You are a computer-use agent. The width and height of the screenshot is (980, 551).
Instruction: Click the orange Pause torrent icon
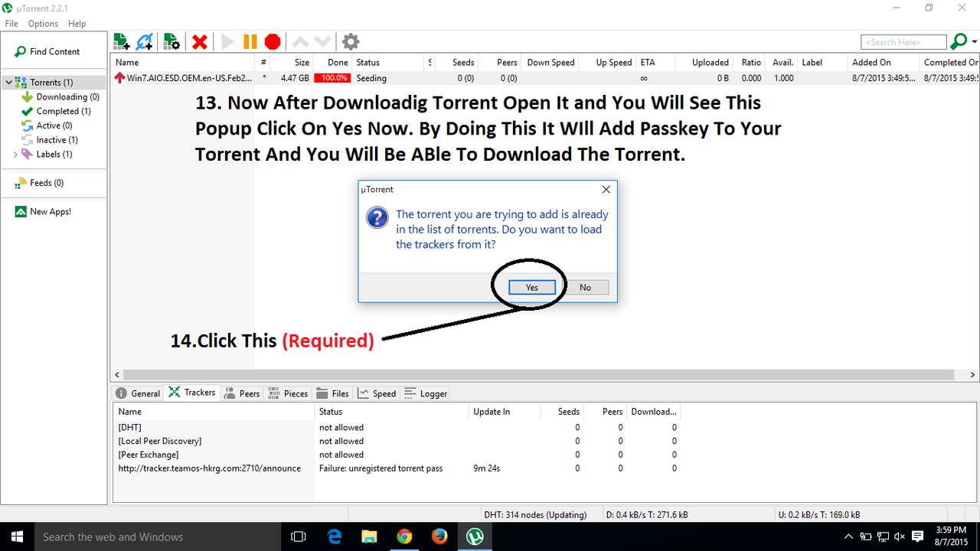[250, 42]
